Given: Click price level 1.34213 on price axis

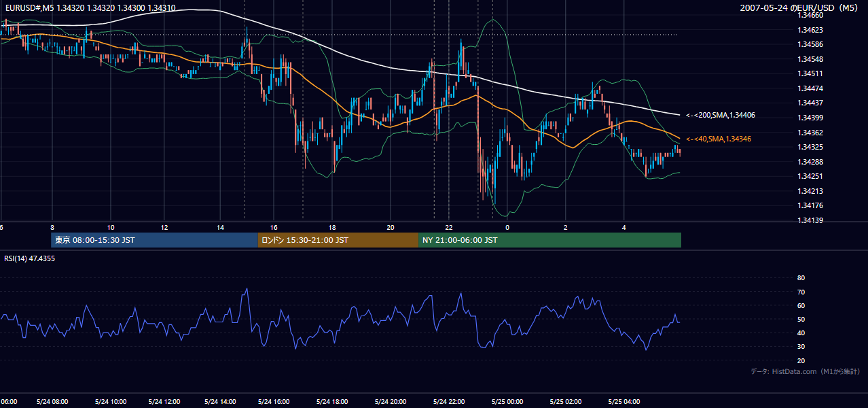Looking at the screenshot, I should click(x=811, y=191).
